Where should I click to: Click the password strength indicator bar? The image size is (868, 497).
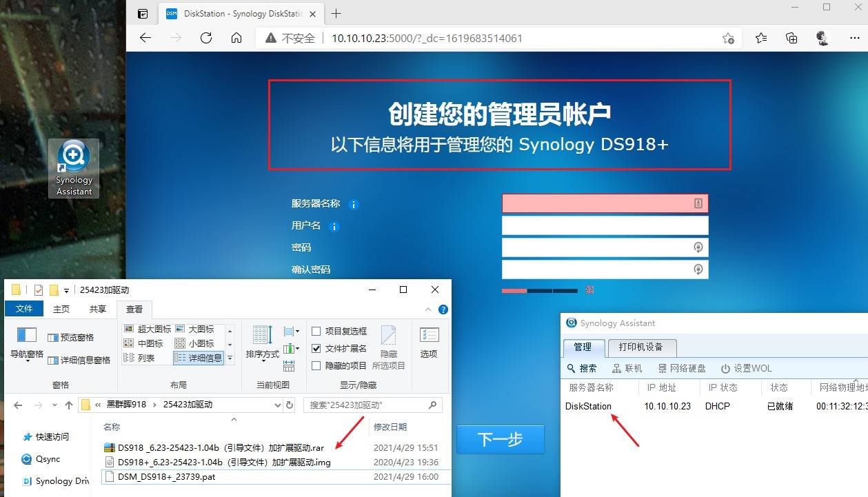(540, 290)
